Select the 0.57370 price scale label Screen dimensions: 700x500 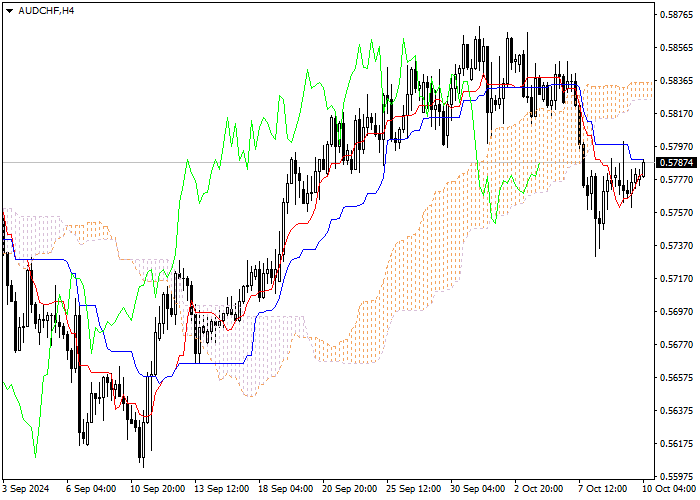(676, 246)
